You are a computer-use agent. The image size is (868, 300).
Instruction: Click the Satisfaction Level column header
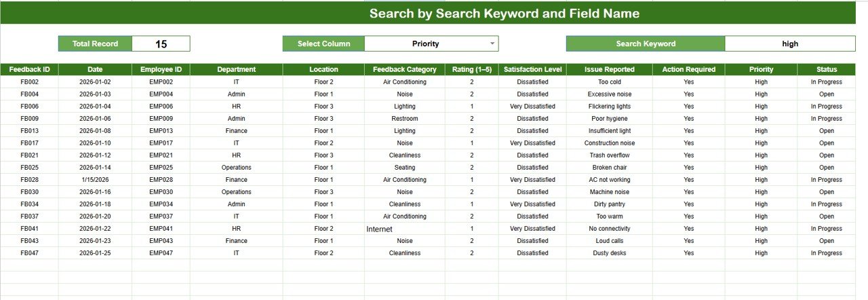(532, 69)
